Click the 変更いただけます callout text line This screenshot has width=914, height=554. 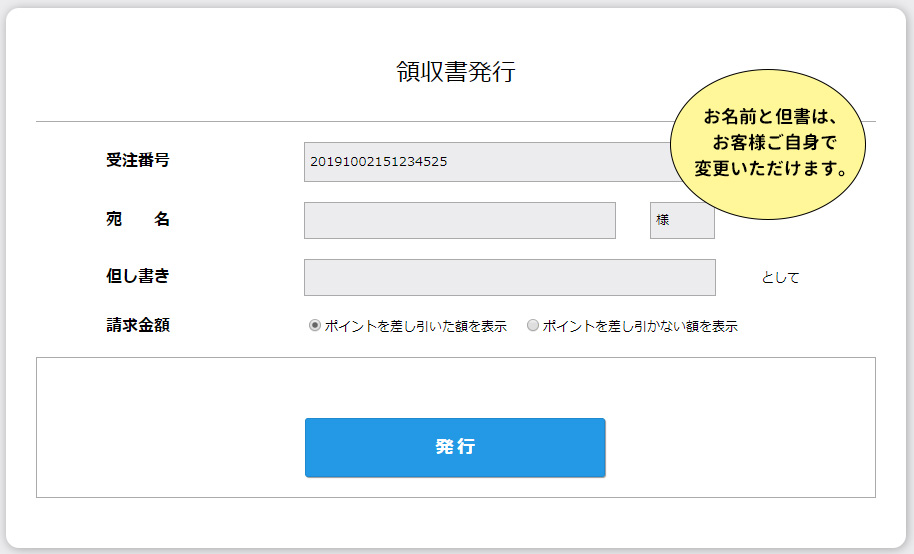click(771, 168)
